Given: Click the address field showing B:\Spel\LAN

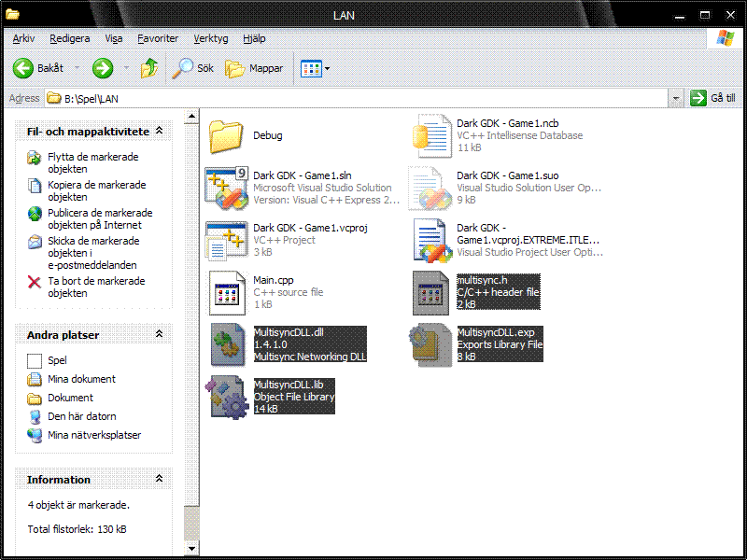Looking at the screenshot, I should point(358,99).
